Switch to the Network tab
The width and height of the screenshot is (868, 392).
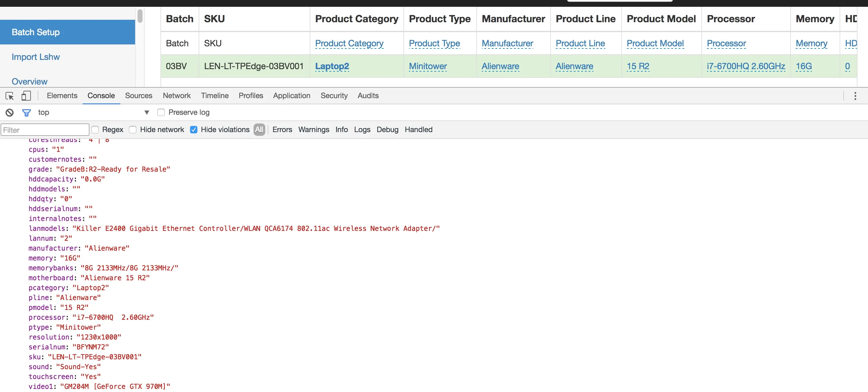(x=176, y=96)
